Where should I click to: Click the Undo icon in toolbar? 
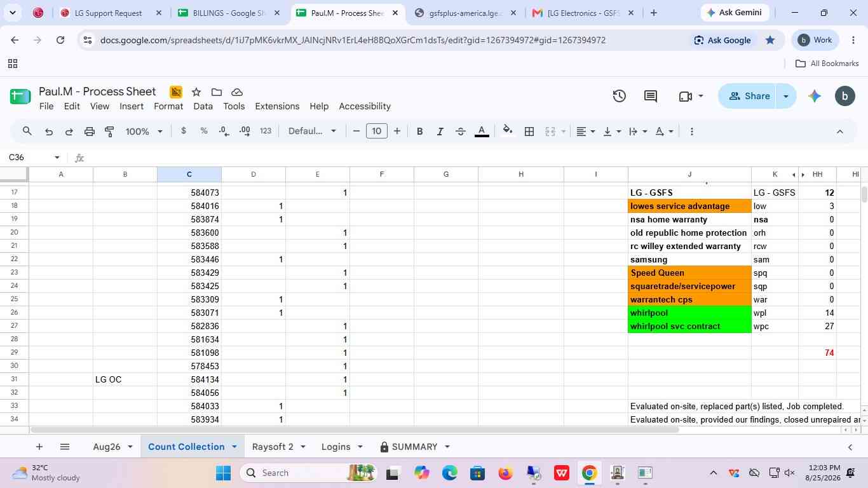click(x=48, y=132)
